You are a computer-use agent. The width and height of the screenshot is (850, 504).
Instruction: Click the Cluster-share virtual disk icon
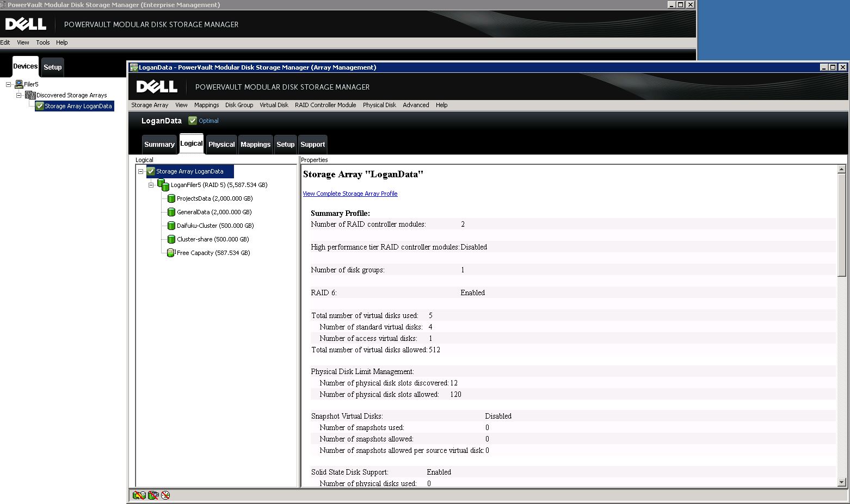click(171, 239)
